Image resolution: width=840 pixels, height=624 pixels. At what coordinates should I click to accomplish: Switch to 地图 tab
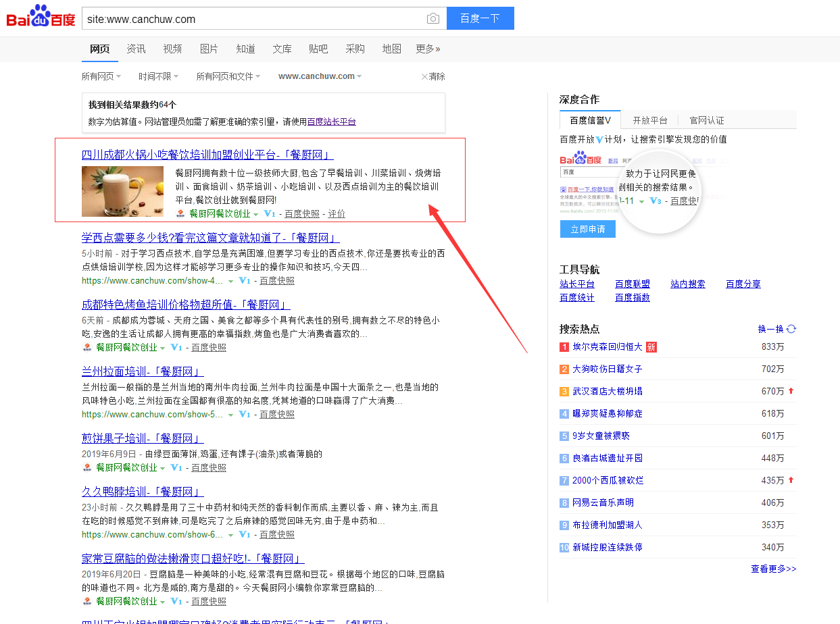pyautogui.click(x=391, y=49)
